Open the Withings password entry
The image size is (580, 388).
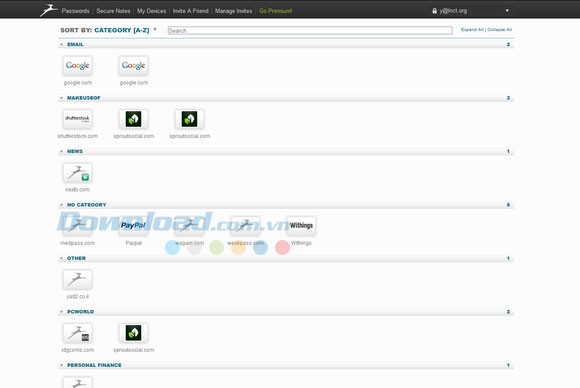pos(301,226)
